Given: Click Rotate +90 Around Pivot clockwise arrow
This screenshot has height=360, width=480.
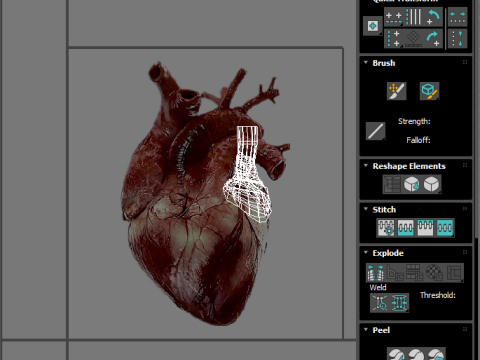Looking at the screenshot, I should click(x=433, y=39).
